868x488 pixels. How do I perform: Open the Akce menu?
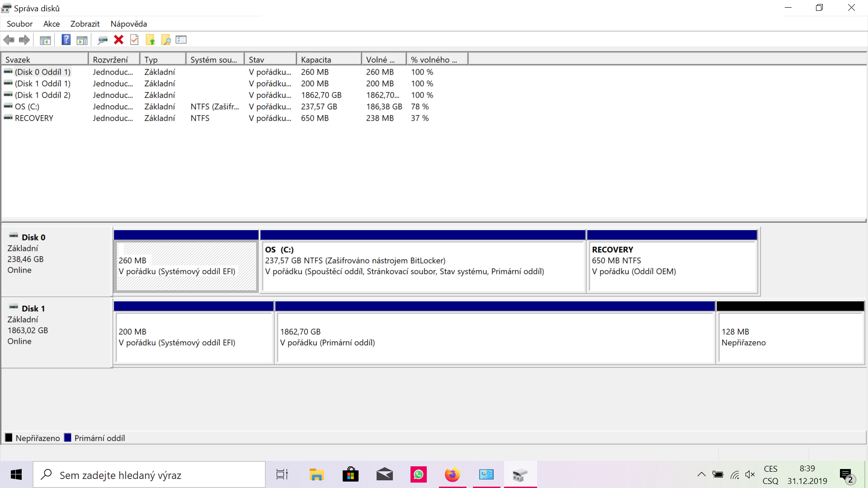coord(52,24)
